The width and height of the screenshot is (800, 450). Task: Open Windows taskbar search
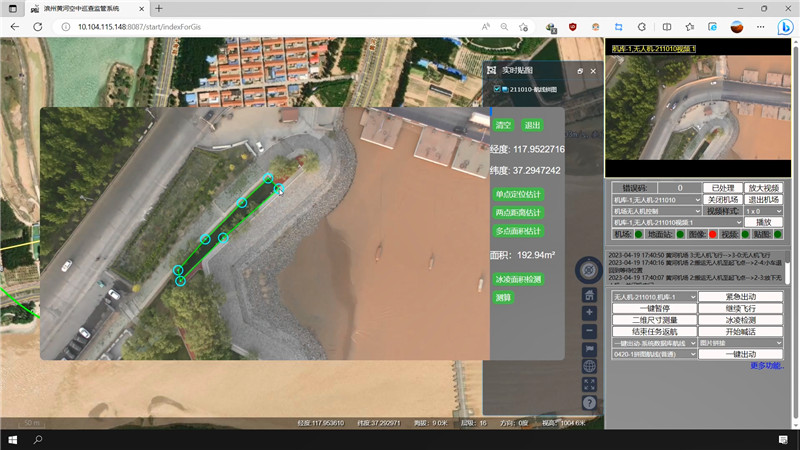[38, 440]
